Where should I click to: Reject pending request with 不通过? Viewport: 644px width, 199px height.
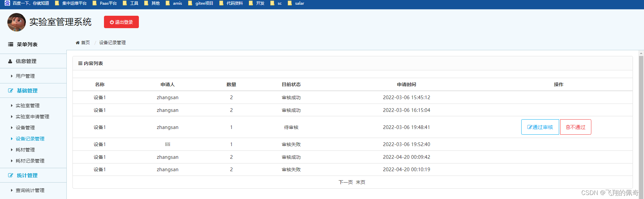(576, 127)
